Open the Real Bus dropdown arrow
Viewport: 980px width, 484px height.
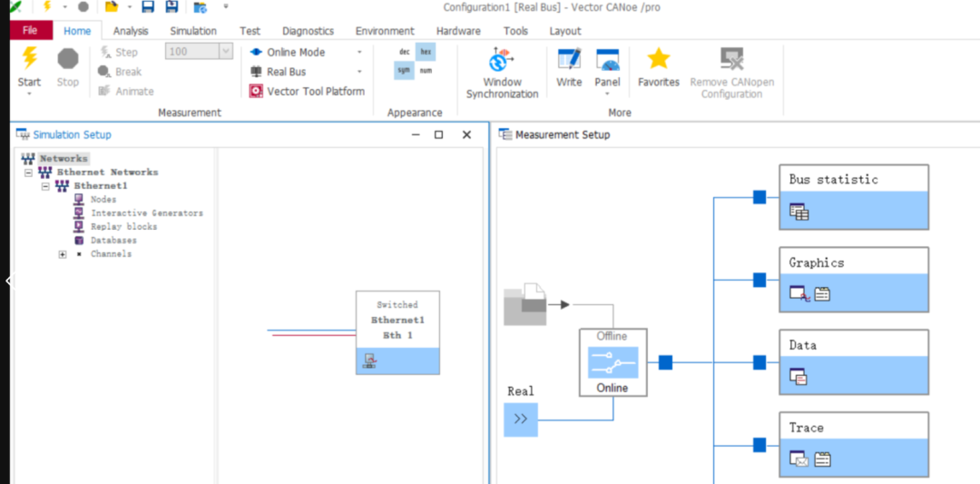[x=359, y=72]
